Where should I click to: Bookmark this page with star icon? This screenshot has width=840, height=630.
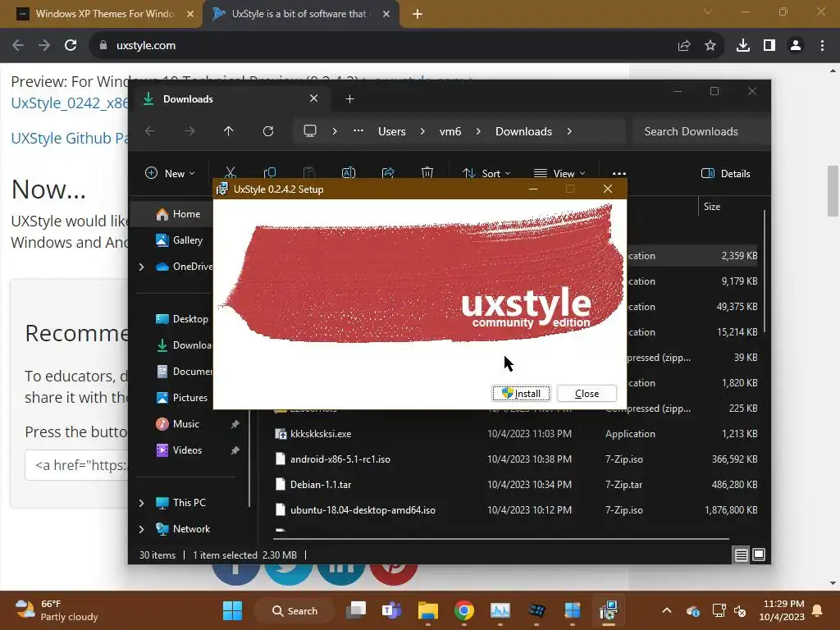pyautogui.click(x=710, y=46)
